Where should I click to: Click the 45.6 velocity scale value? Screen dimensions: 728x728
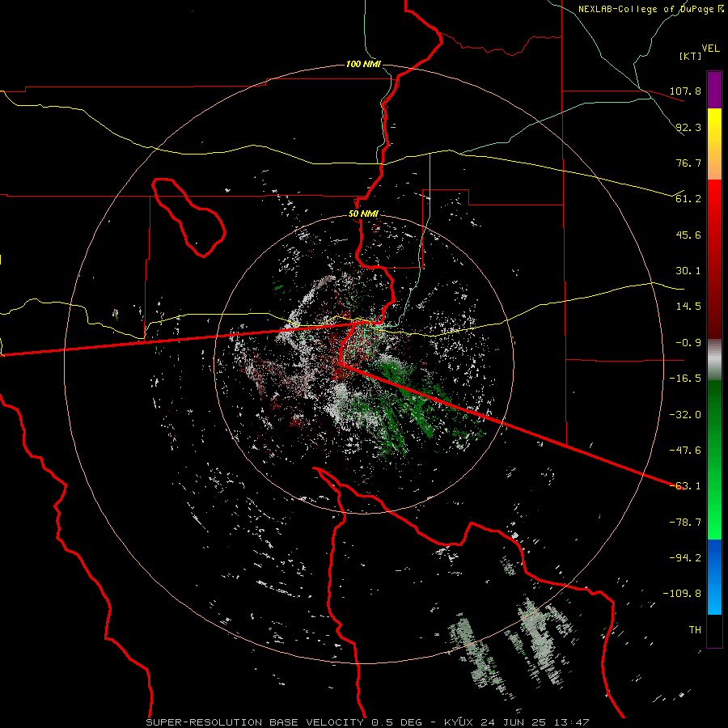tap(688, 235)
